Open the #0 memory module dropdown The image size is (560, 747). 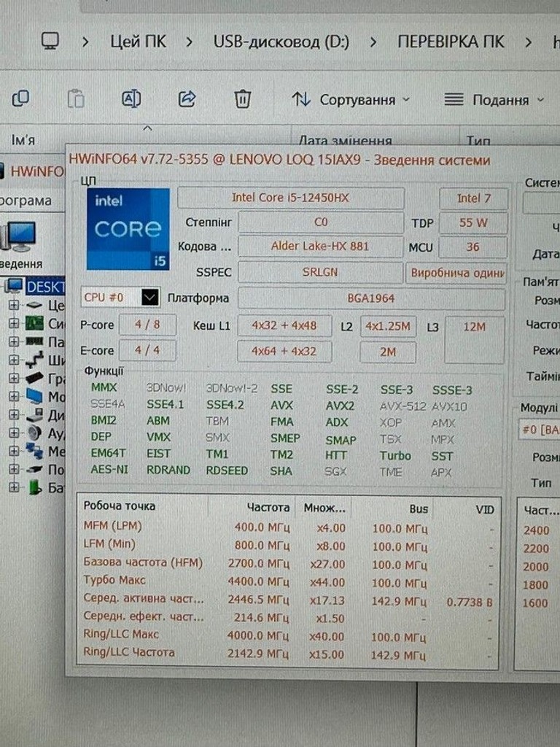pyautogui.click(x=539, y=430)
